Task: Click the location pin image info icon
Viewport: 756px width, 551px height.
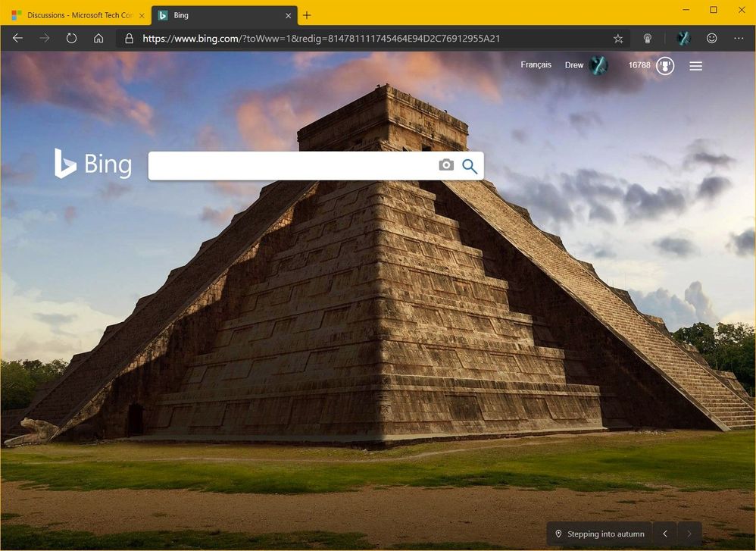Action: (558, 534)
